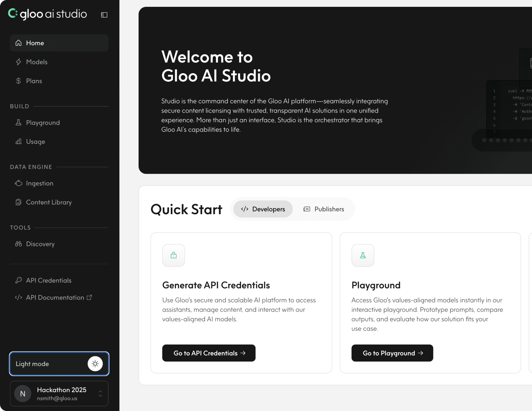The width and height of the screenshot is (532, 411).
Task: Collapse the sidebar with the panel icon
Action: 104,15
